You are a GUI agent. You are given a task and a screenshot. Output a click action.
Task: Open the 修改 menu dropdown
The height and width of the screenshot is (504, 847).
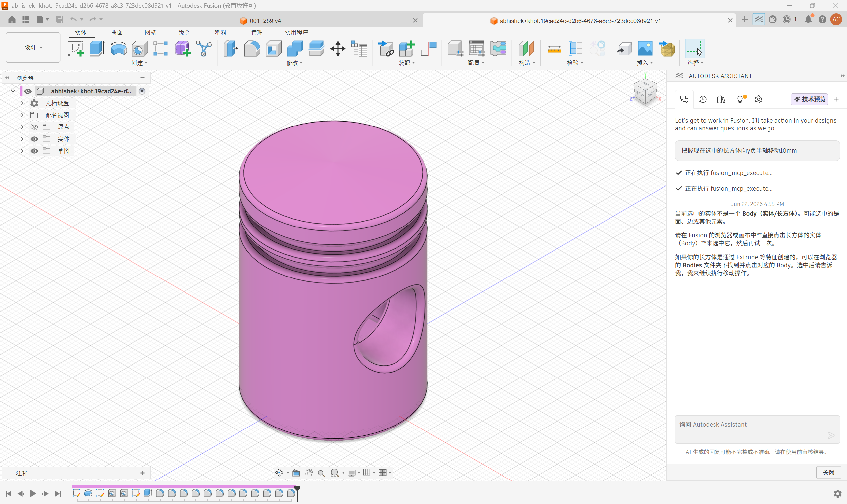[294, 63]
